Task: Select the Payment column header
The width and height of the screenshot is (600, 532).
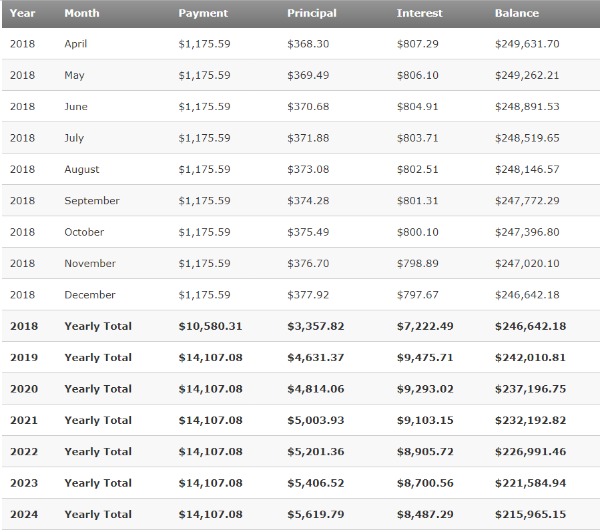Action: click(x=203, y=13)
